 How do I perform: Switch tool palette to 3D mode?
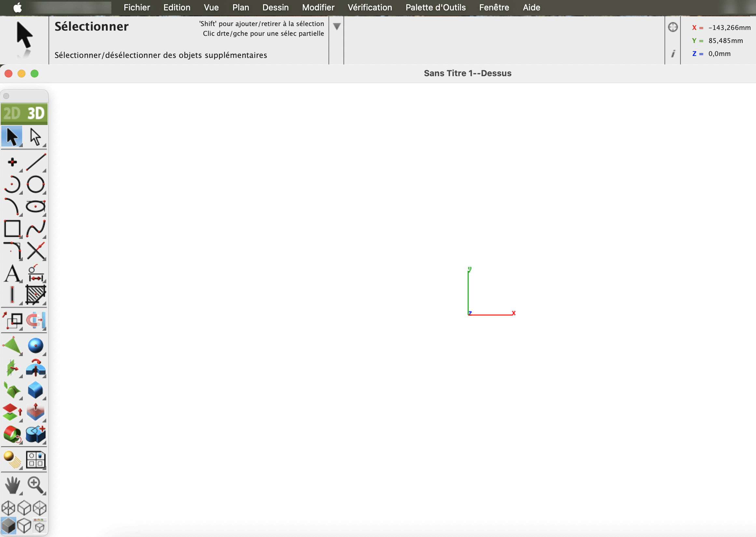(x=36, y=113)
